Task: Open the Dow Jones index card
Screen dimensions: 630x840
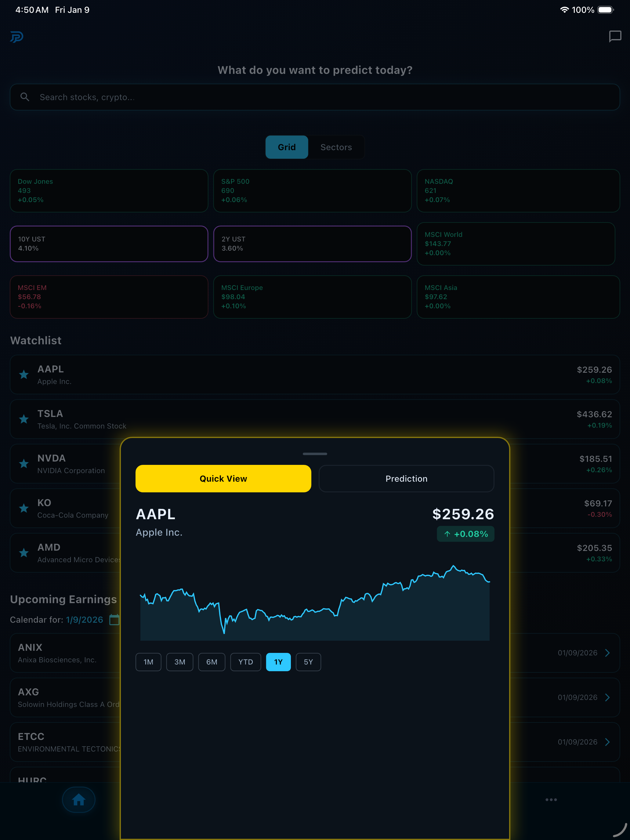Action: click(109, 191)
